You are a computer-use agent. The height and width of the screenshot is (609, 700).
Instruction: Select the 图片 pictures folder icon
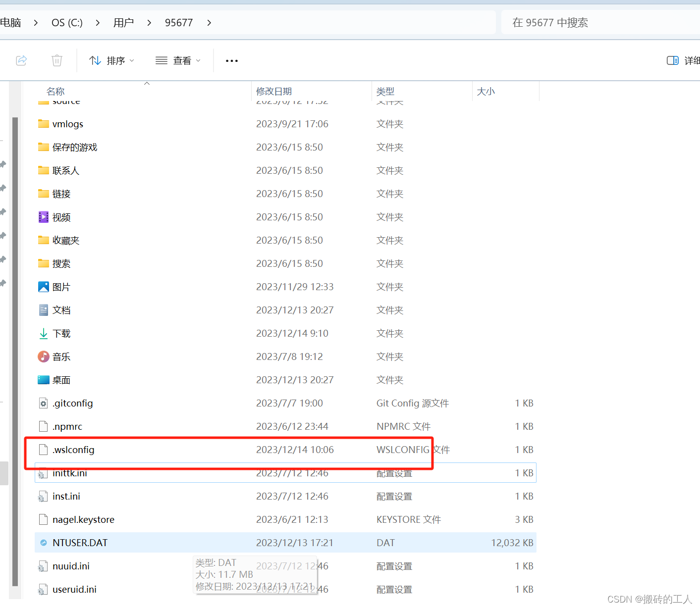(x=44, y=287)
